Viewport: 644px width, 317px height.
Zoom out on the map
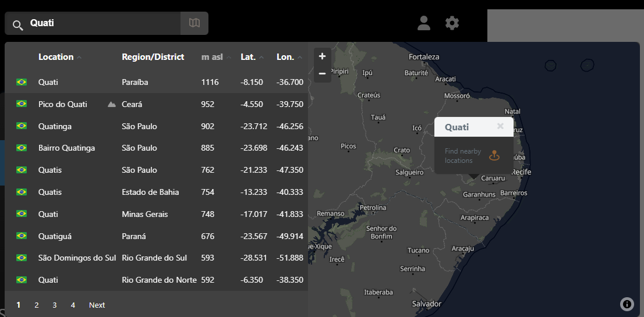(323, 74)
